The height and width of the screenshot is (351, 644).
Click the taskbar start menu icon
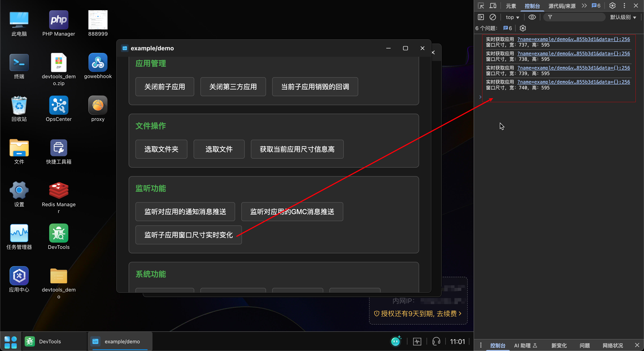click(11, 342)
